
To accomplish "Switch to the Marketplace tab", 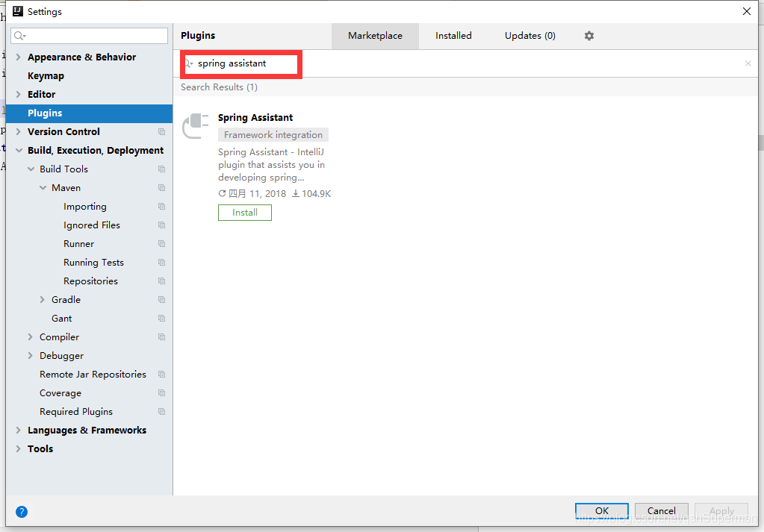I will [375, 36].
